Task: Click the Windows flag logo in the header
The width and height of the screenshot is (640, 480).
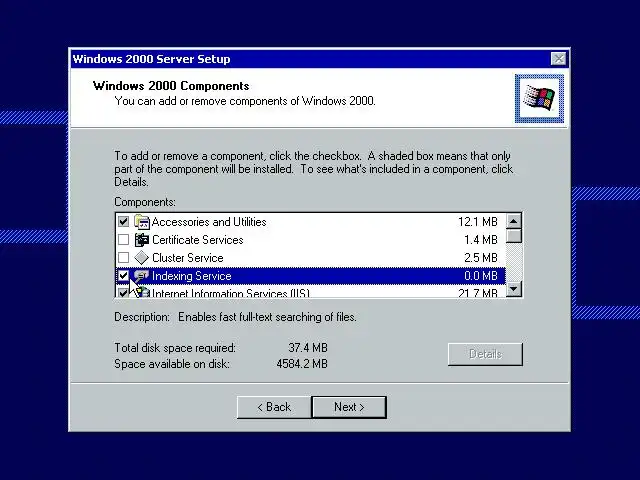Action: pos(539,98)
